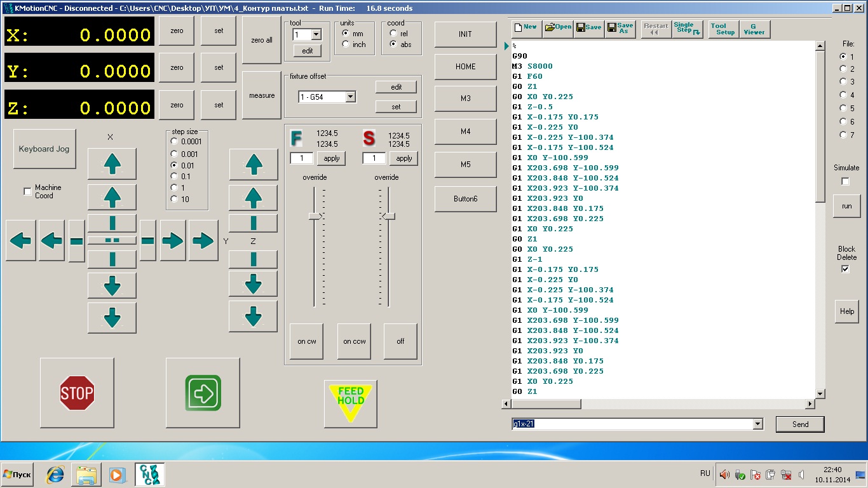
Task: Choose abs coordinate mode
Action: coord(394,44)
